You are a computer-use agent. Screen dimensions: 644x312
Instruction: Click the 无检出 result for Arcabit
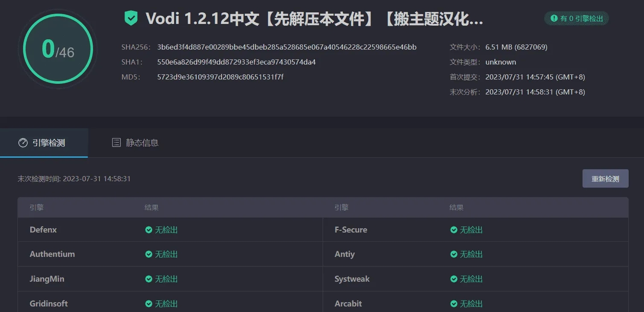471,304
